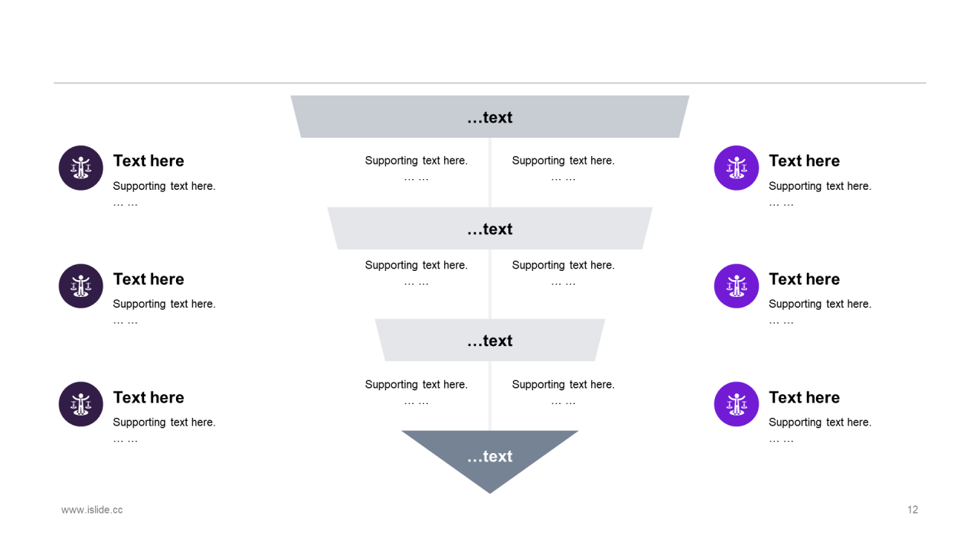Screen dimensions: 980x551
Task: Click the bottom-left dark purple scales icon
Action: pos(81,404)
